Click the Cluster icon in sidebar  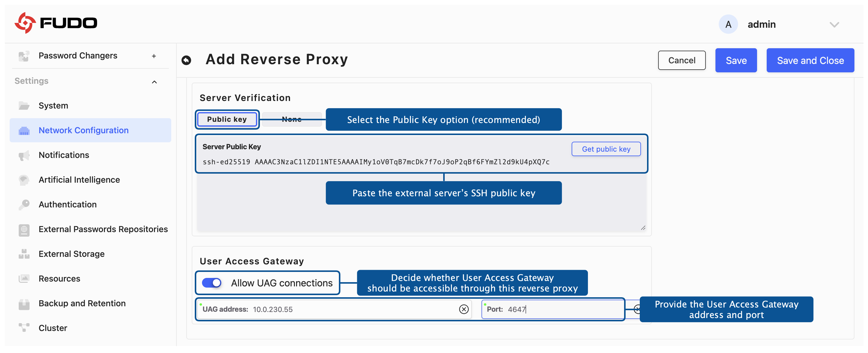(24, 328)
